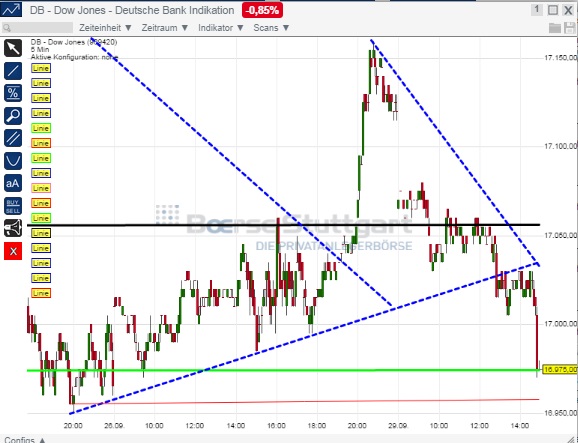Viewport: 578px width, 443px height.
Task: Expand the Configs panel
Action: [25, 440]
